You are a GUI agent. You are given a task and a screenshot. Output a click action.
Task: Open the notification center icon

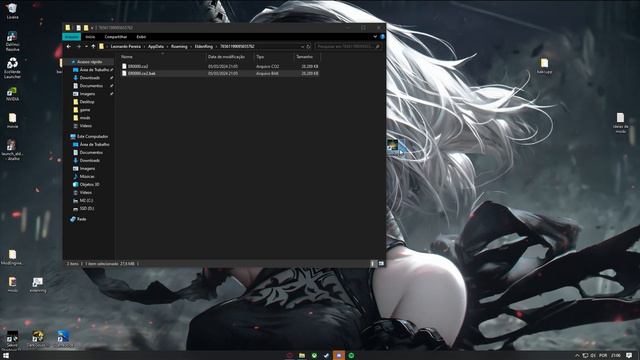tap(629, 356)
